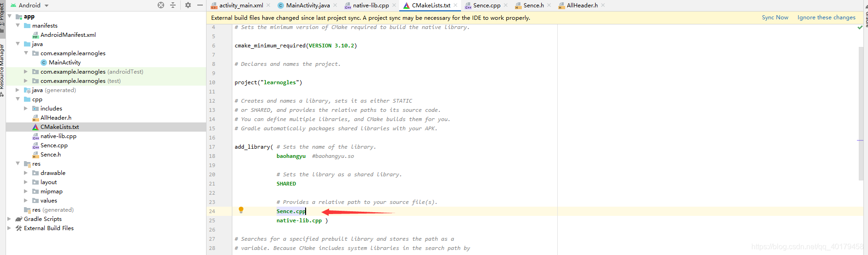Viewport: 868px width, 255px height.
Task: Click the res (generated) folder icon
Action: point(27,210)
